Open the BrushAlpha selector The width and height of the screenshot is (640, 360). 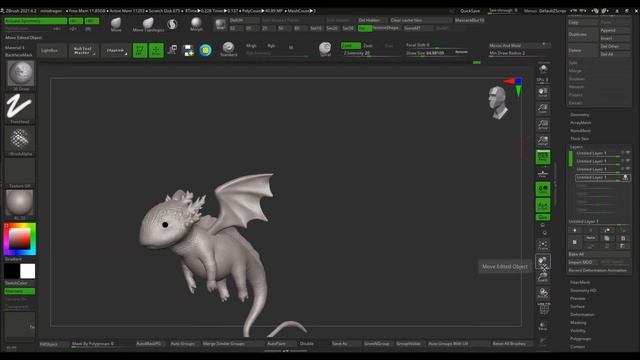[20, 141]
